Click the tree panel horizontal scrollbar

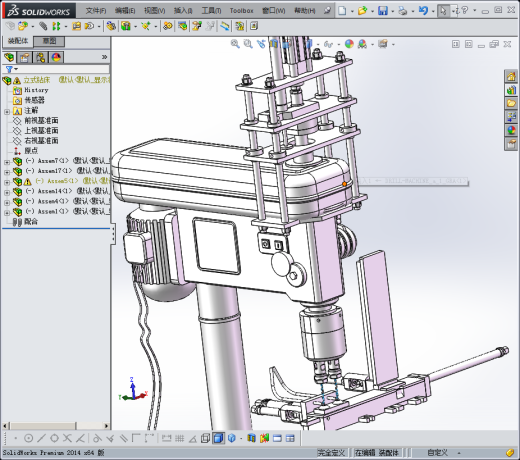click(56, 426)
